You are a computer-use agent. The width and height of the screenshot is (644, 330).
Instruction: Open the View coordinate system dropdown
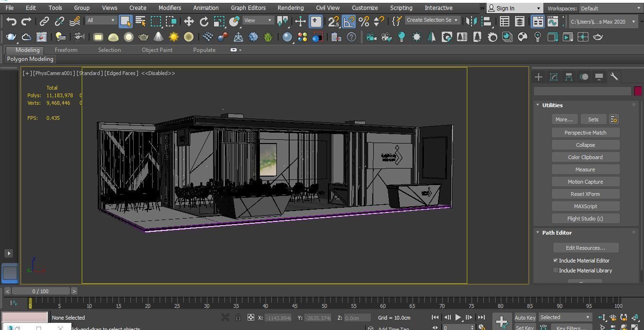click(x=258, y=20)
